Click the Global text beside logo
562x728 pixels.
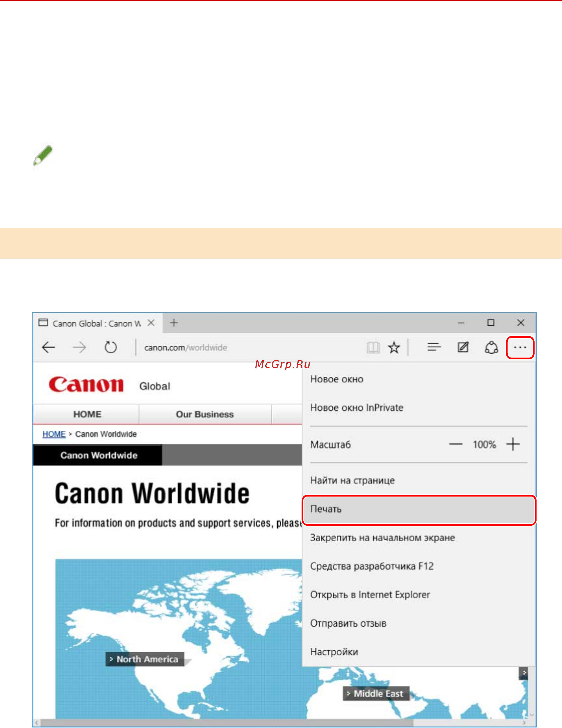[x=155, y=386]
